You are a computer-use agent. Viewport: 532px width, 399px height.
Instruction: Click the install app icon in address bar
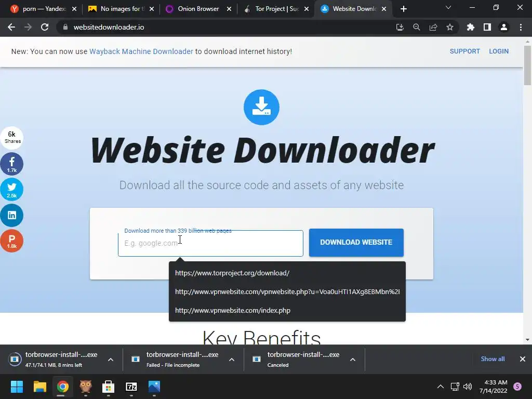coord(400,27)
